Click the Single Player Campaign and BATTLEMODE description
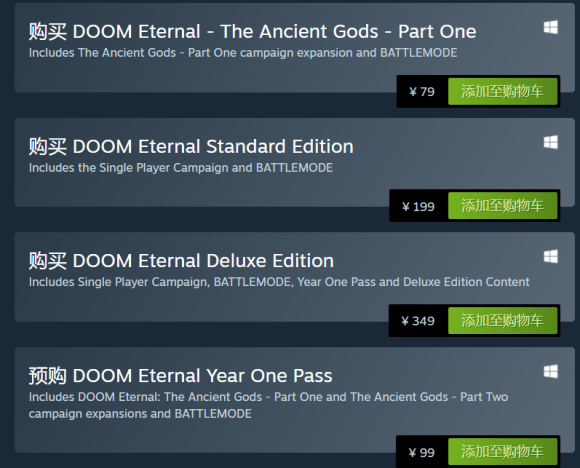The height and width of the screenshot is (468, 580). pyautogui.click(x=181, y=168)
